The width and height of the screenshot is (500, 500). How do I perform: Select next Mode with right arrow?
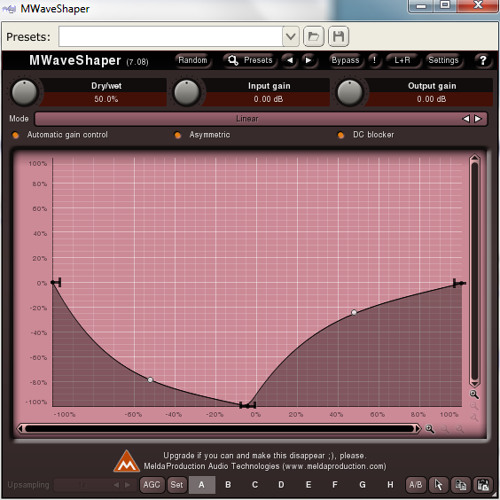click(478, 119)
